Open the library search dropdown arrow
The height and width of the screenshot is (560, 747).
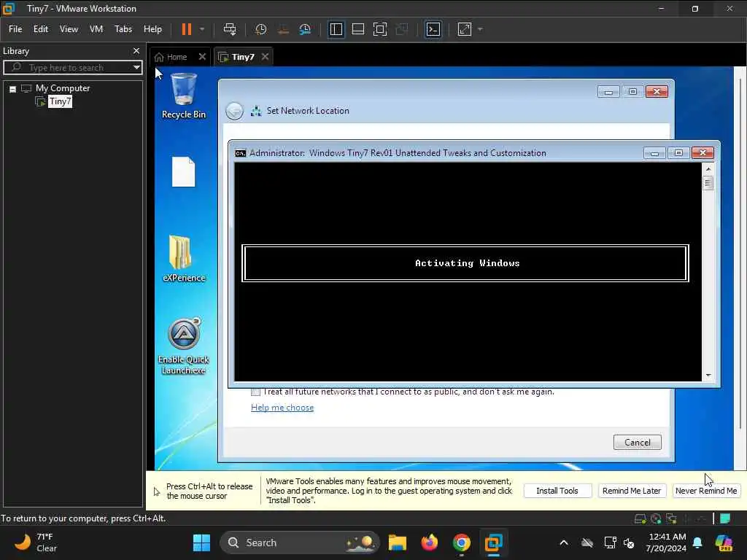pos(136,68)
